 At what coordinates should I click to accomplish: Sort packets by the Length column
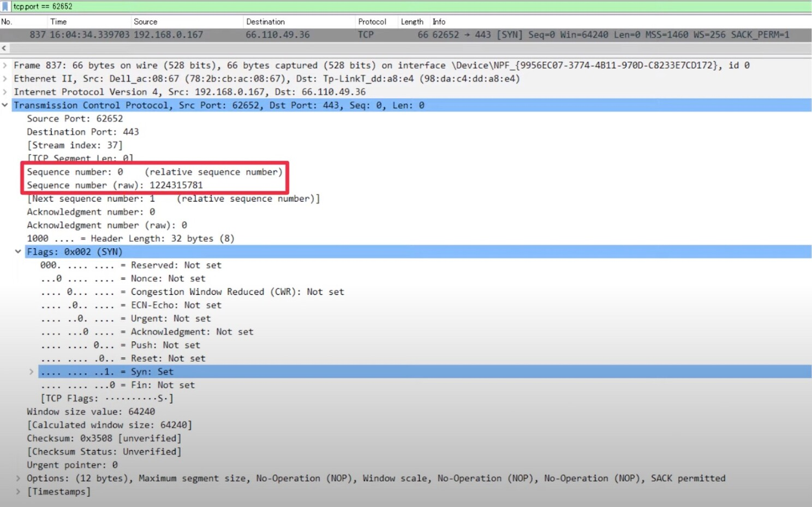tap(411, 22)
